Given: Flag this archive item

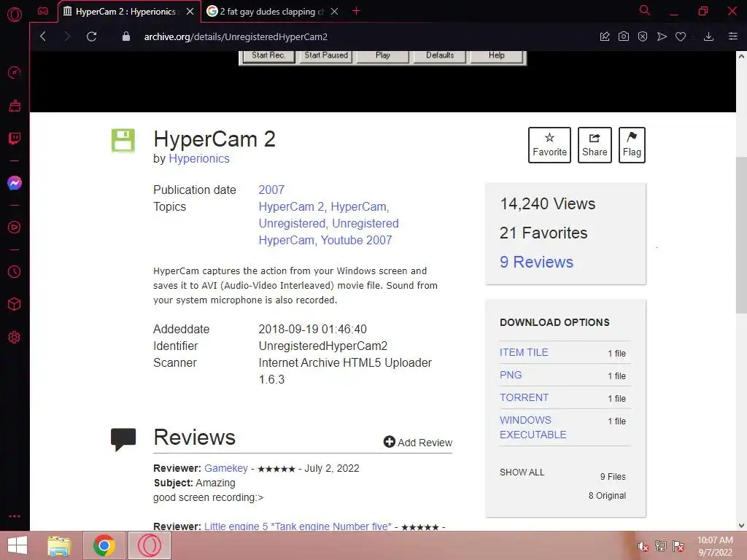Looking at the screenshot, I should [x=632, y=145].
